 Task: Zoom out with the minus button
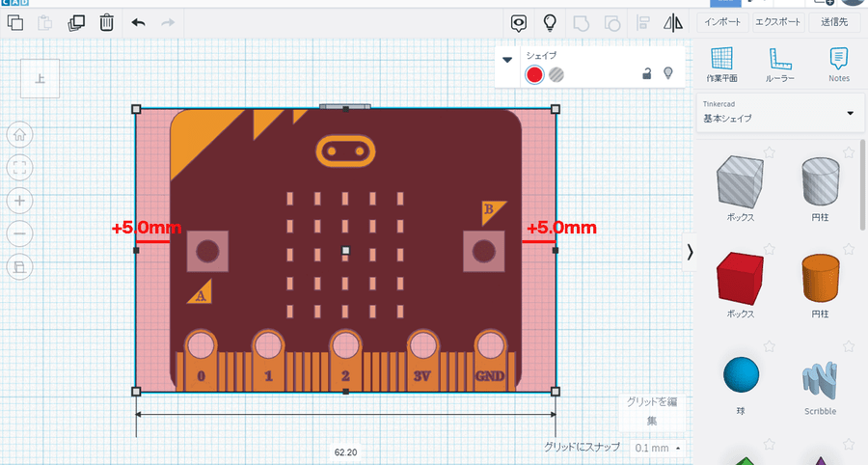pos(20,233)
